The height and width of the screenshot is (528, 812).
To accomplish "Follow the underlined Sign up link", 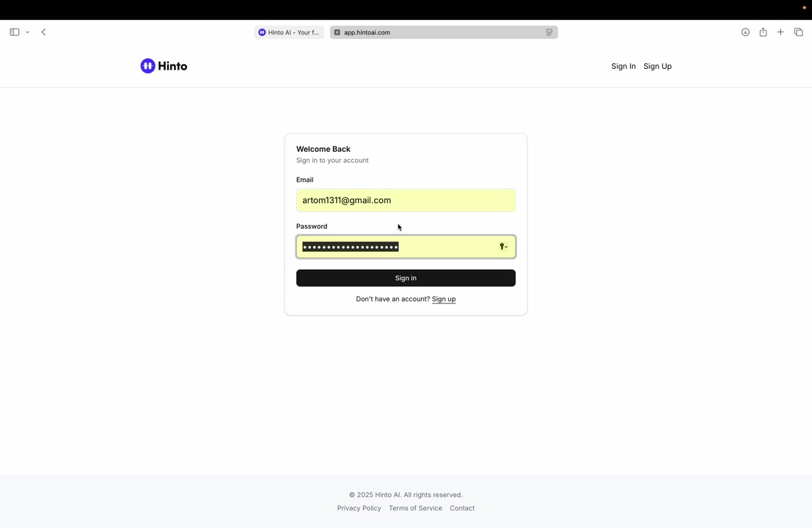I will tap(444, 299).
